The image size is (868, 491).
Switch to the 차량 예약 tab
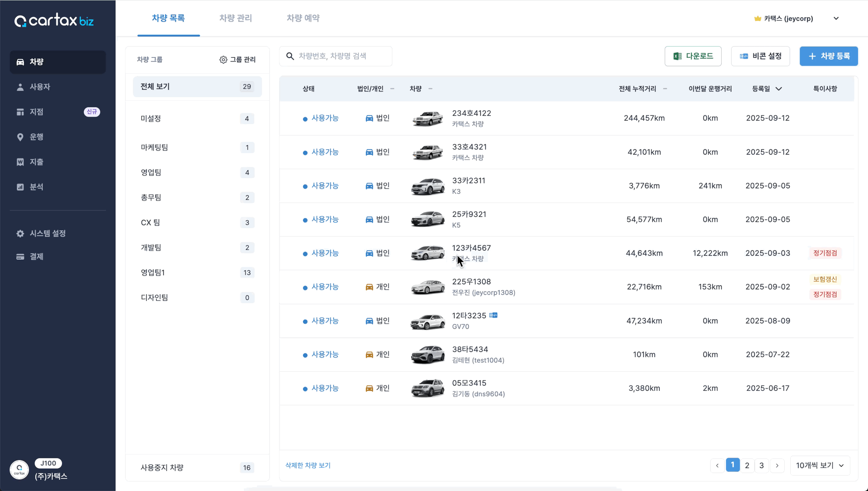point(303,18)
